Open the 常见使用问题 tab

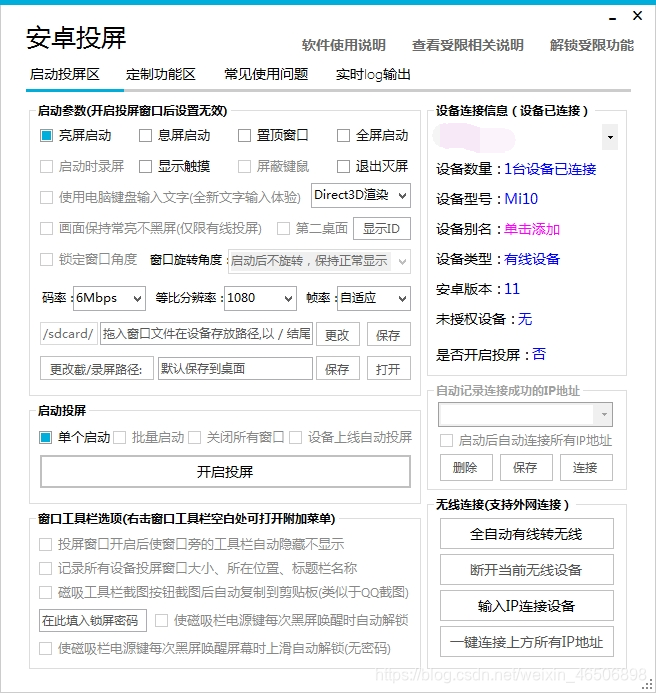pos(266,74)
